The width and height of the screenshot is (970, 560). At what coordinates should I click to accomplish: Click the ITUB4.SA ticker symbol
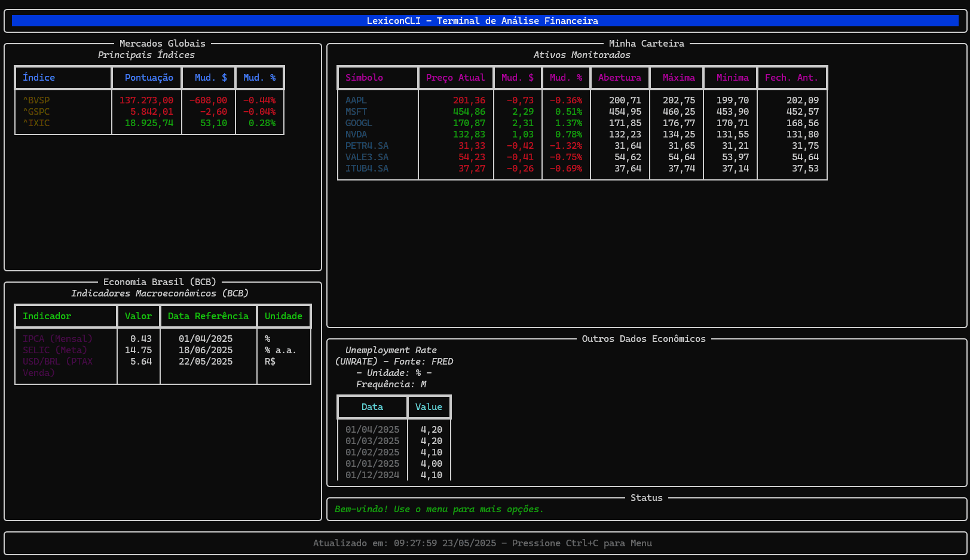pos(367,169)
